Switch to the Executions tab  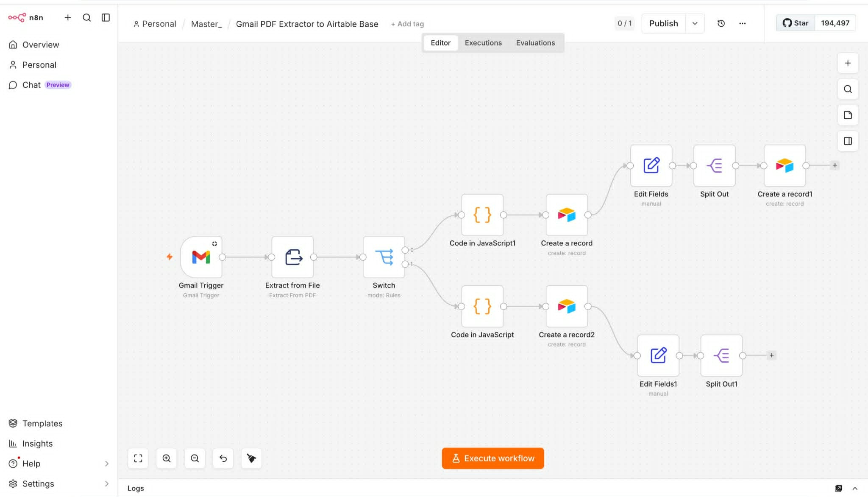[483, 43]
